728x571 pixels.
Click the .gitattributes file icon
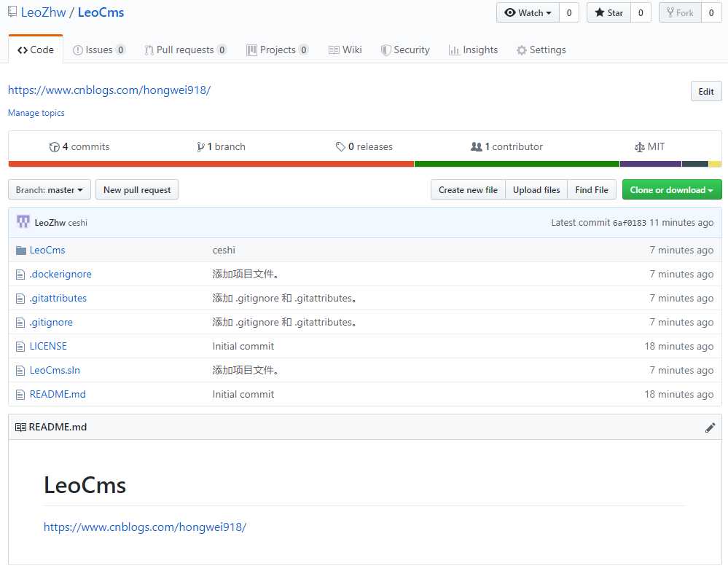click(20, 299)
